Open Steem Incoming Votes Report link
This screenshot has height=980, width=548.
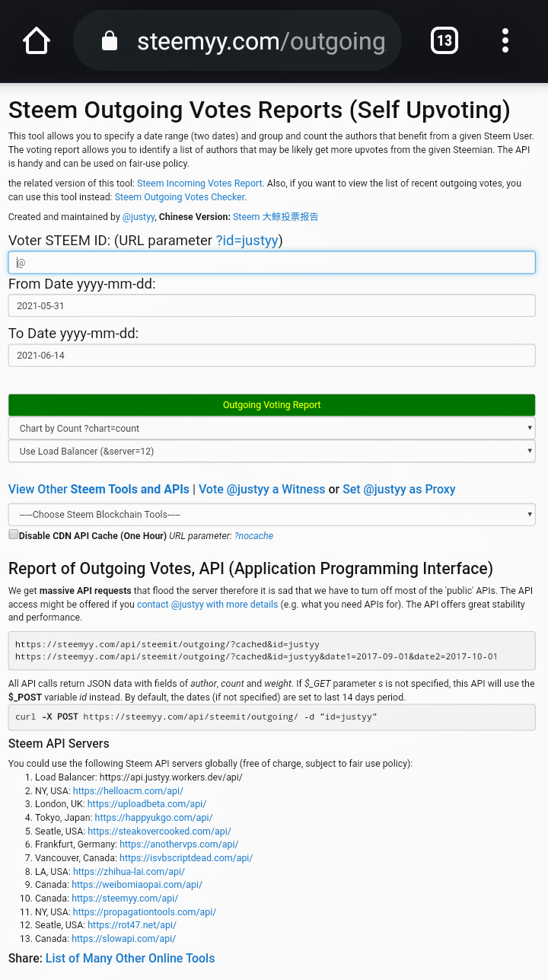coord(200,184)
